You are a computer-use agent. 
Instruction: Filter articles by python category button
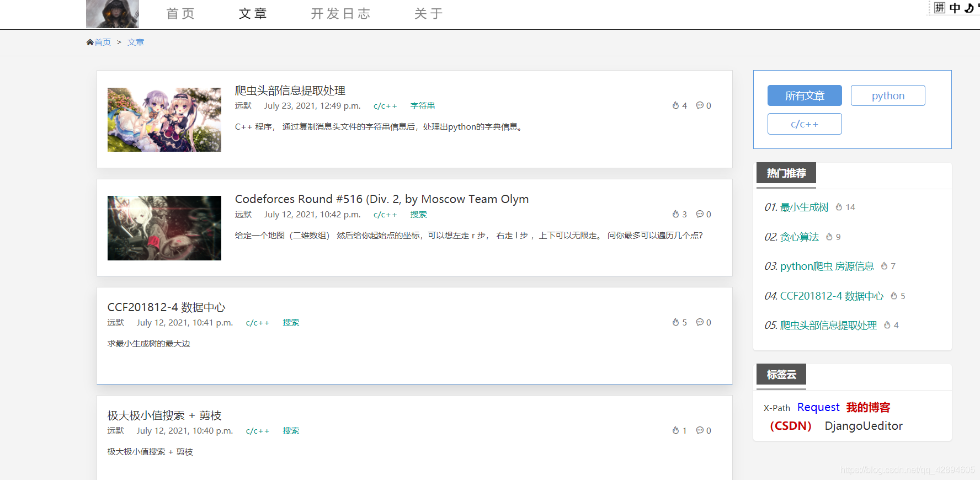click(888, 95)
